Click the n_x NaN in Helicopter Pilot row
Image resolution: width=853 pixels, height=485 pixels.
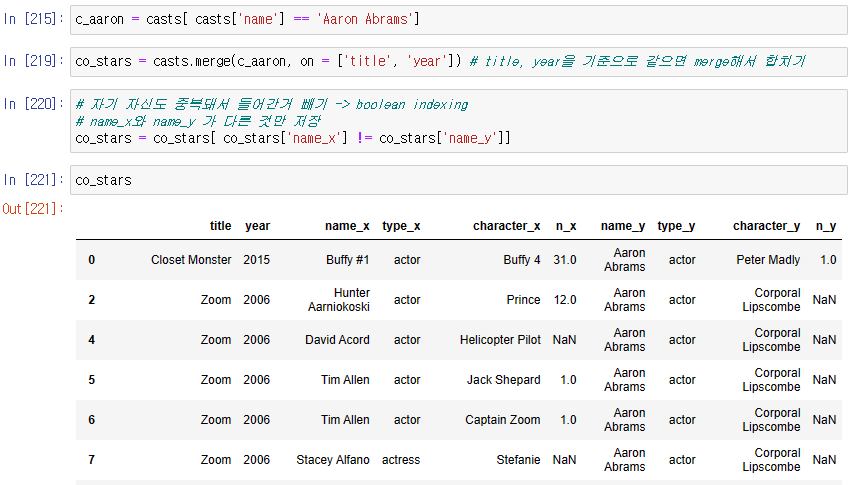pos(565,340)
